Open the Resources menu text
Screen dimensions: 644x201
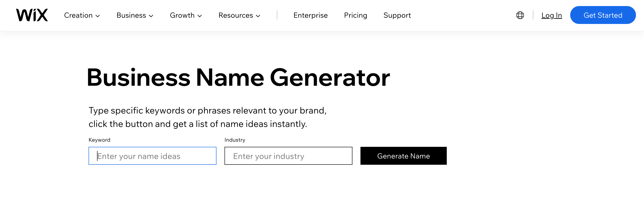[x=235, y=15]
